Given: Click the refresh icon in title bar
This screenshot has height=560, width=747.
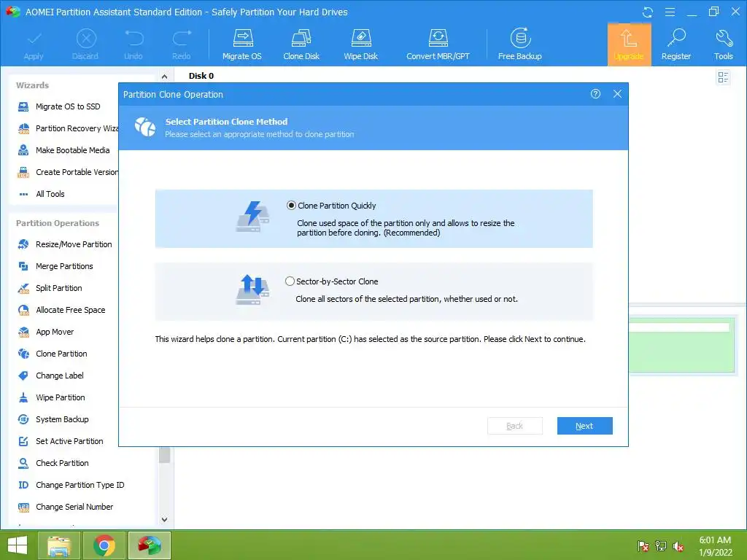Looking at the screenshot, I should click(648, 12).
